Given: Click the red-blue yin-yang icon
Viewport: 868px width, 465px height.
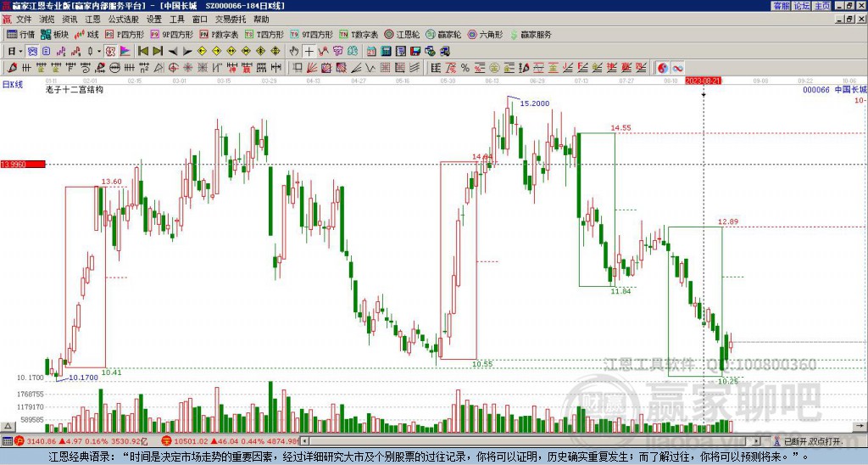Looking at the screenshot, I should coord(663,68).
